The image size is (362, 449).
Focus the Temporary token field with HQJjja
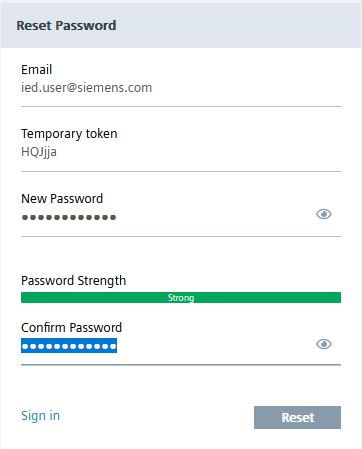tap(181, 152)
